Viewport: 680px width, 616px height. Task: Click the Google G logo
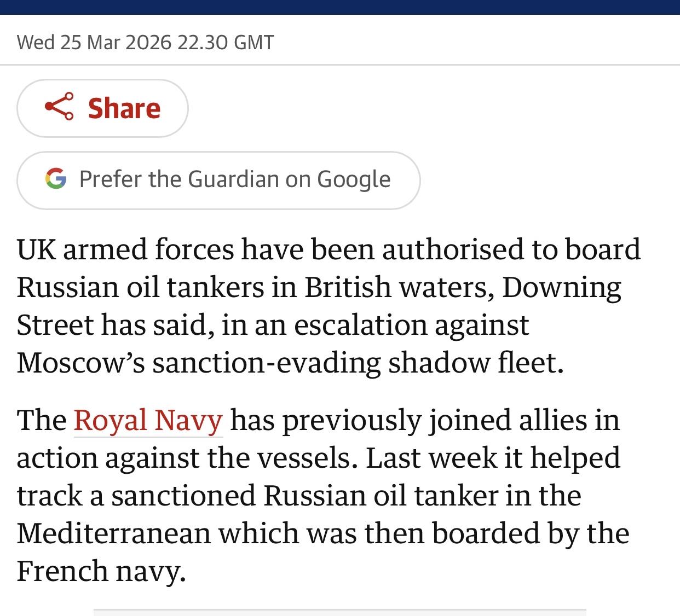pos(56,179)
